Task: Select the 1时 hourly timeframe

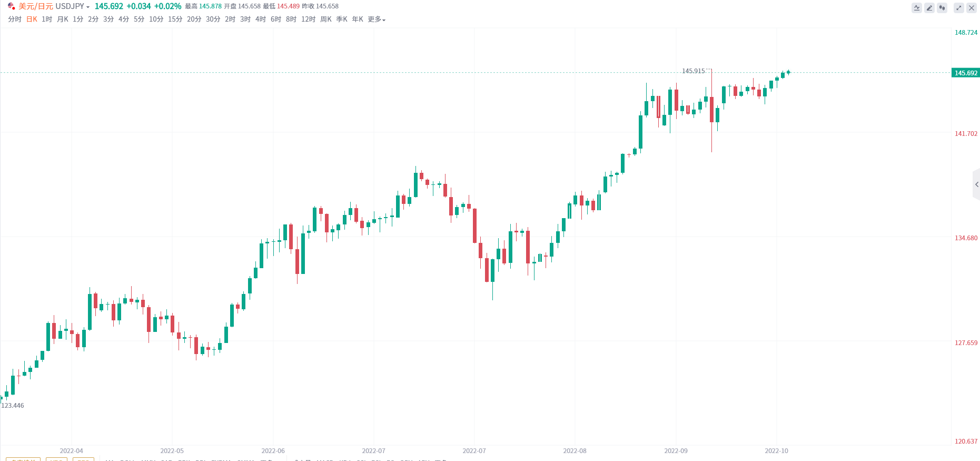Action: click(47, 19)
